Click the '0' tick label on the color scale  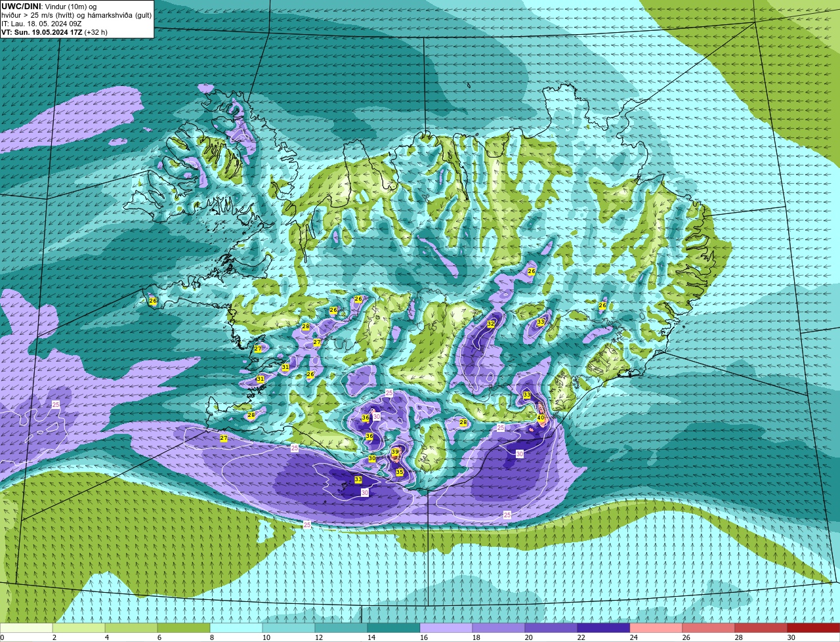(x=3, y=637)
